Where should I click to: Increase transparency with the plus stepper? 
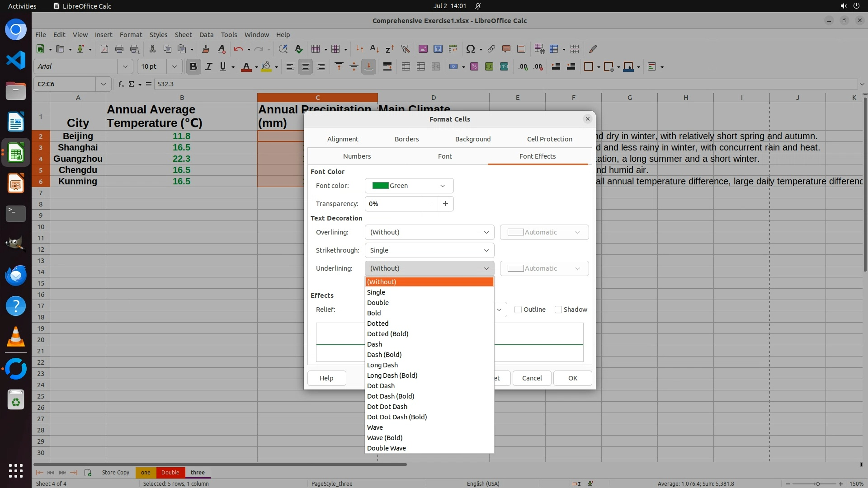point(445,204)
